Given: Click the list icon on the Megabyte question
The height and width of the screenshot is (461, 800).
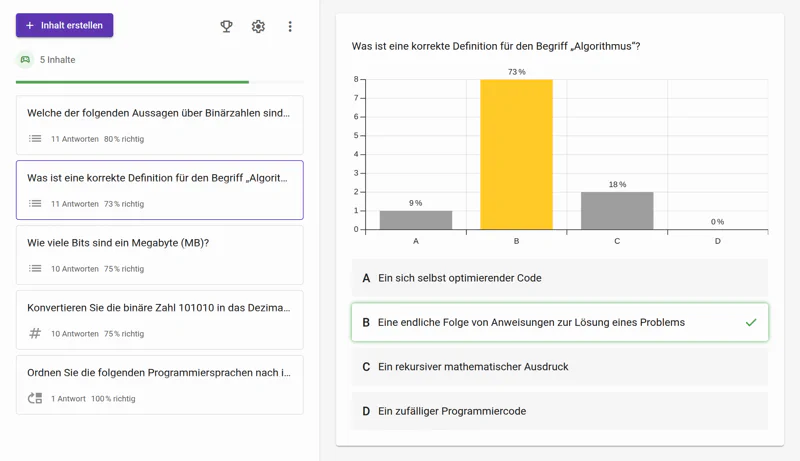Looking at the screenshot, I should pyautogui.click(x=35, y=269).
